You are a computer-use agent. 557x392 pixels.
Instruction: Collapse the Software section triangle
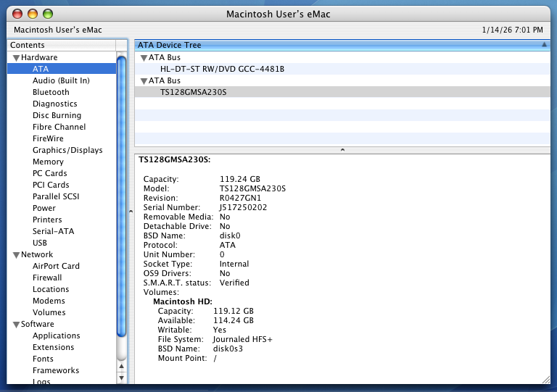[16, 325]
